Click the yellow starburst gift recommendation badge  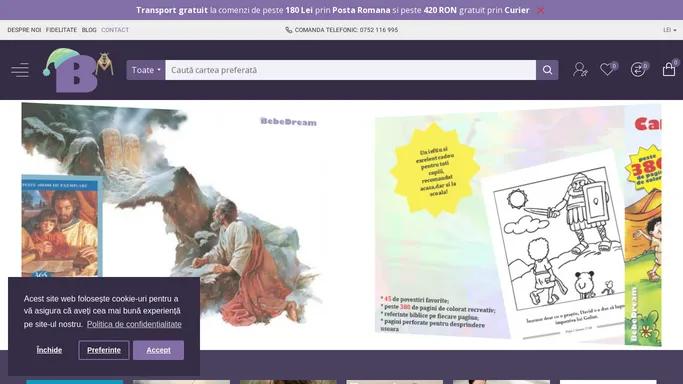pyautogui.click(x=435, y=170)
